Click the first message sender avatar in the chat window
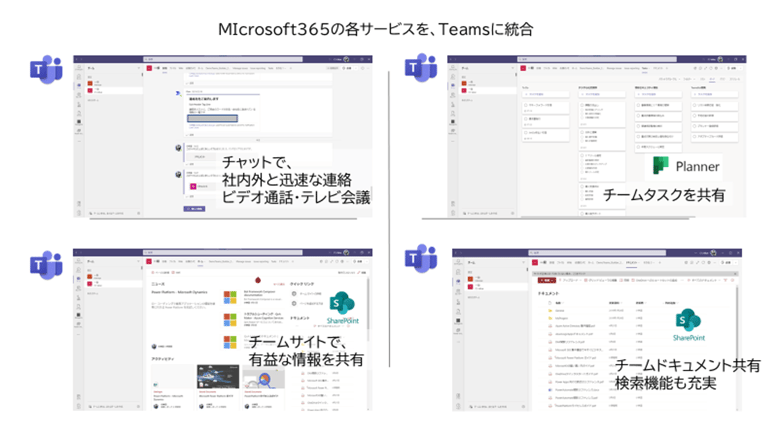The height and width of the screenshot is (437, 778). point(178,148)
